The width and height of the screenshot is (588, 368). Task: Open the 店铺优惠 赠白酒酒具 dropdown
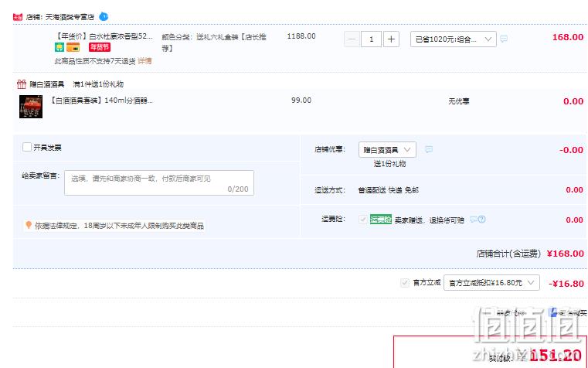point(387,150)
